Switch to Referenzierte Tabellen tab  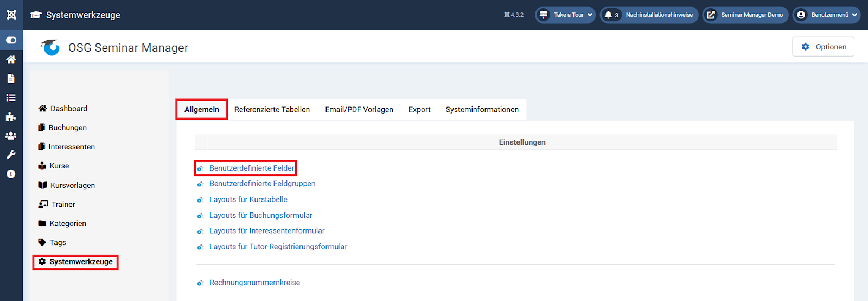[x=272, y=109]
